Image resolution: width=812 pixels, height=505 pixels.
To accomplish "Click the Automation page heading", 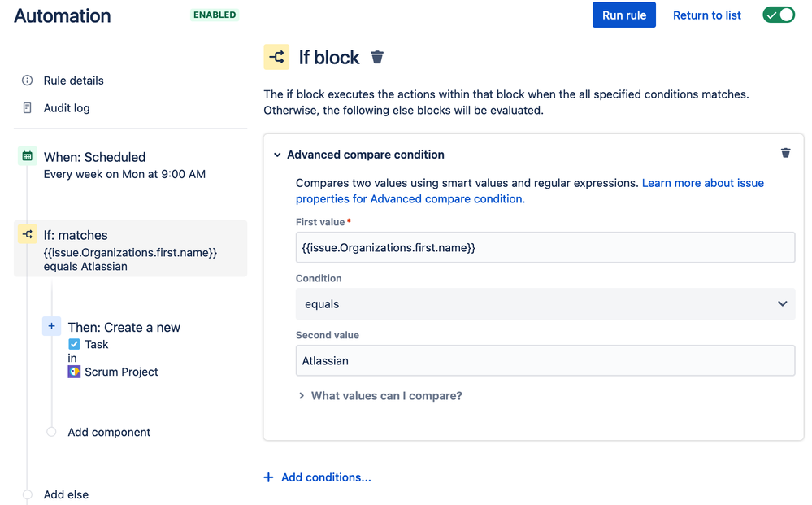I will (x=62, y=15).
